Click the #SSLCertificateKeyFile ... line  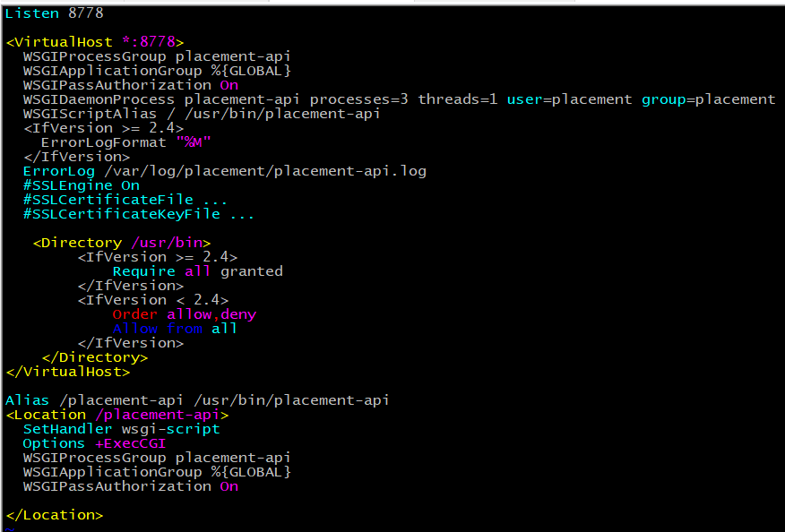tap(139, 214)
